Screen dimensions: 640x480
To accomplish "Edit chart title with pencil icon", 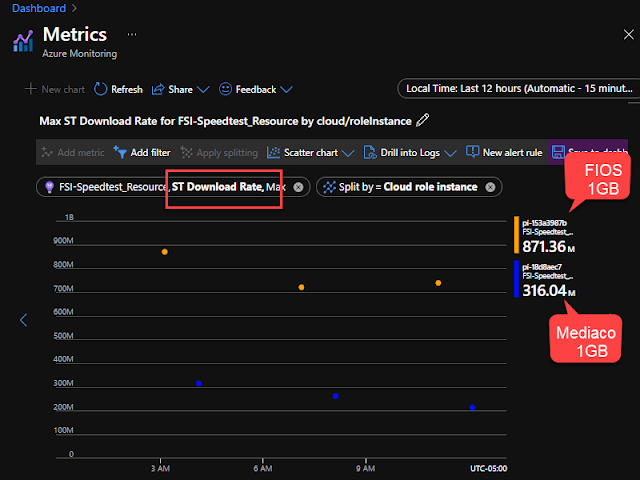I will click(422, 120).
